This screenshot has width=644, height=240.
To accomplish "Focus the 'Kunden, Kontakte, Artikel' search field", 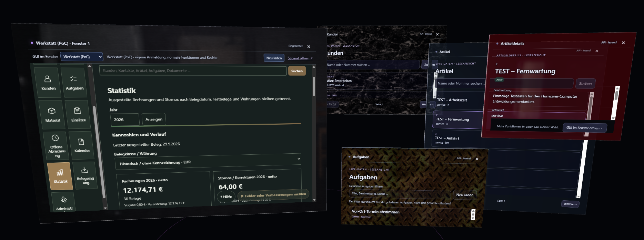I will [193, 71].
